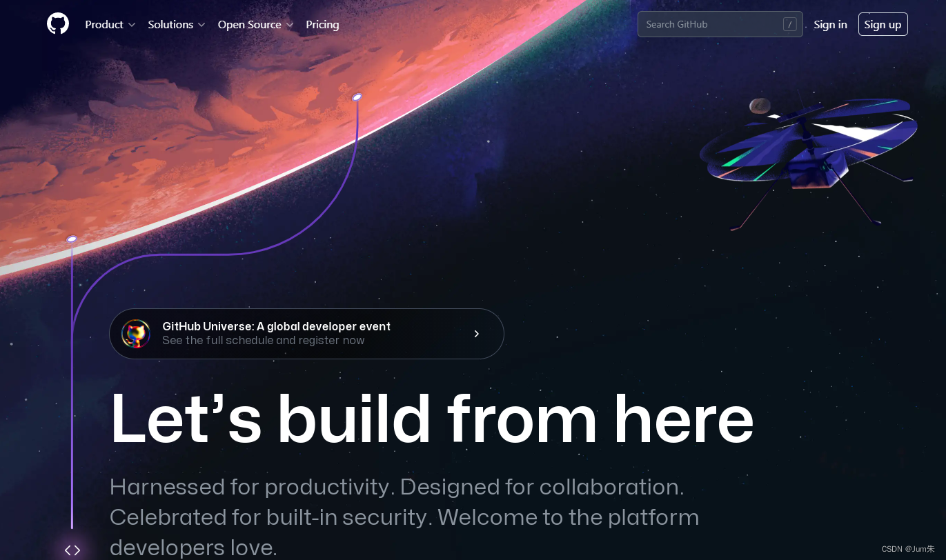Click the code brackets icon at bottom left
946x560 pixels.
tap(72, 550)
